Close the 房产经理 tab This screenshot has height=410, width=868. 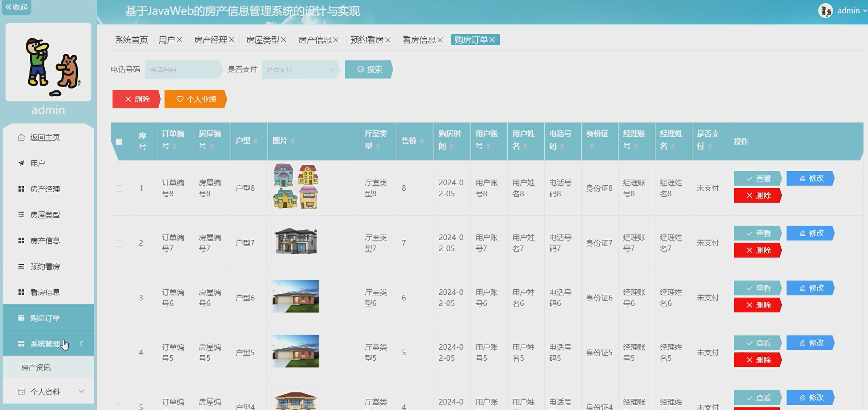coord(232,40)
